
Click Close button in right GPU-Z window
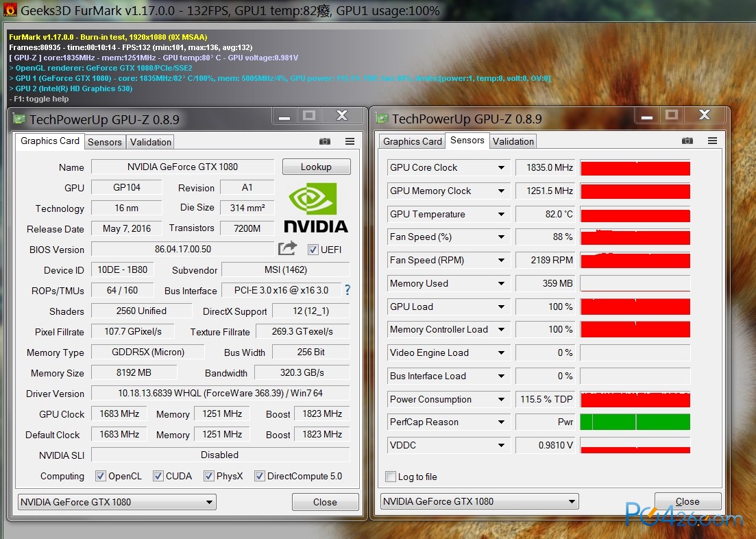[687, 501]
